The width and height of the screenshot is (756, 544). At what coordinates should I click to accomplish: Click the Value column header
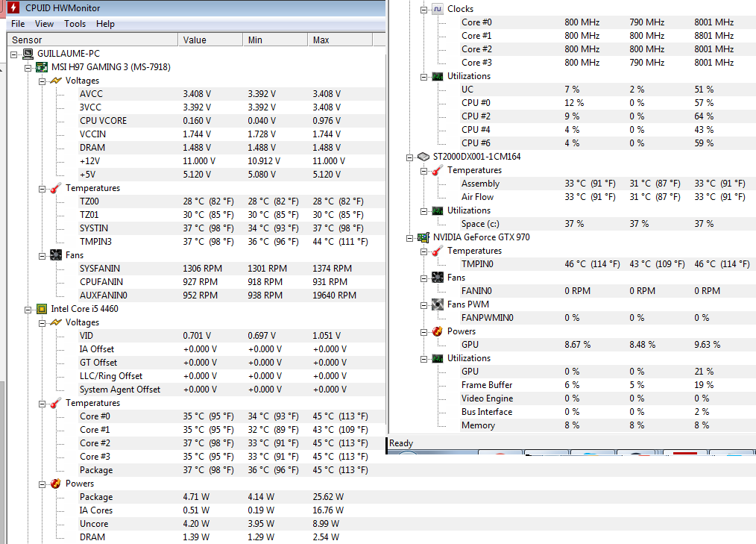210,40
